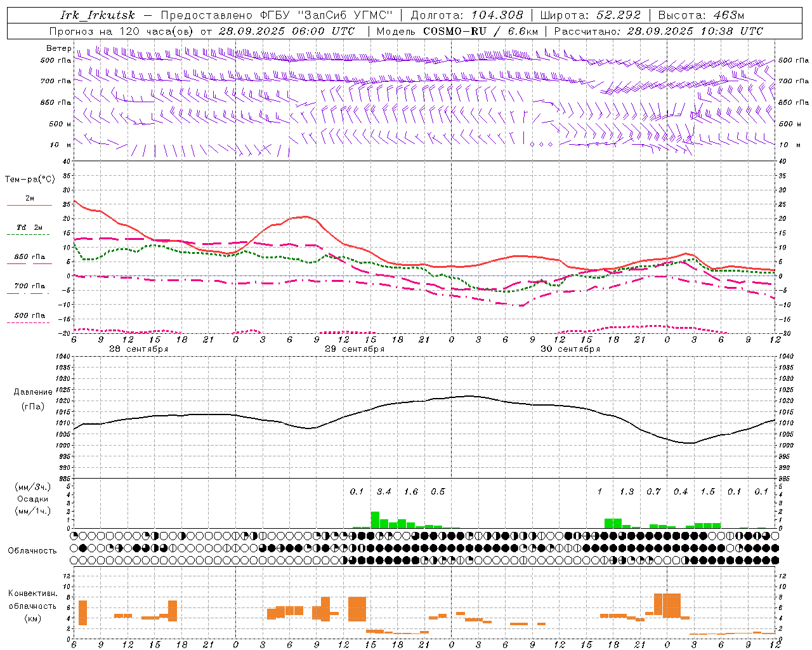This screenshot has width=812, height=650.
Task: Click the 'Долгота: 104.308' longitude value
Action: coord(467,15)
